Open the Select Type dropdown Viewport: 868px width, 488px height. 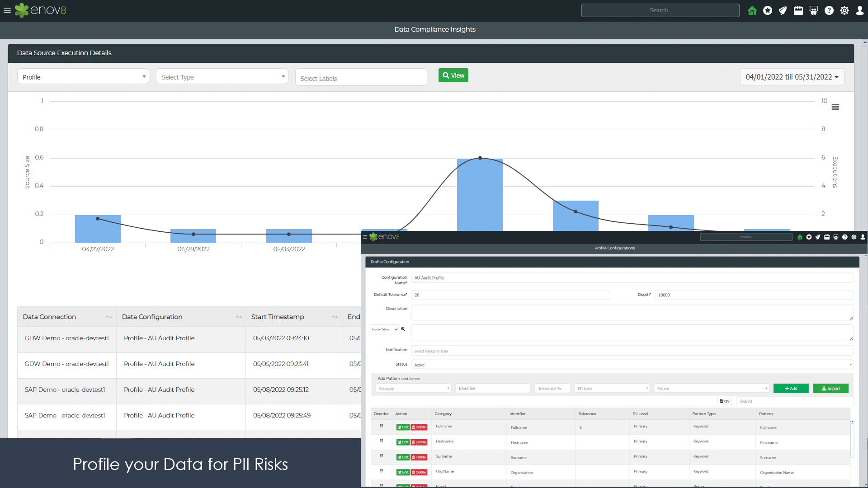click(x=222, y=77)
